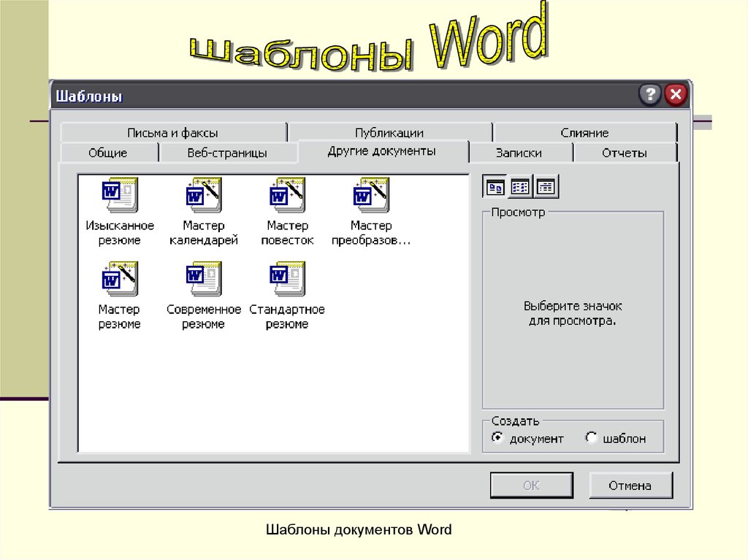The image size is (748, 560).
Task: Go to the Записки tab
Action: click(x=519, y=153)
